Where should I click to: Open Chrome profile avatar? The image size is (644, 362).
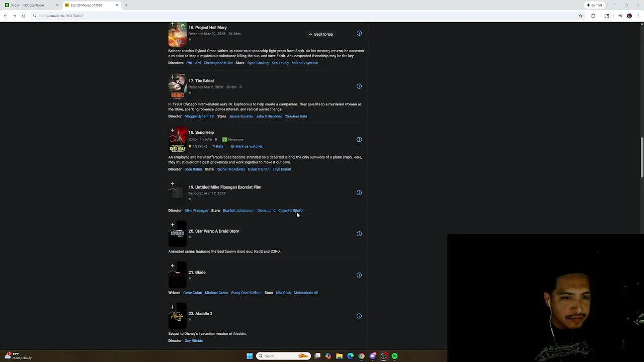(629, 16)
